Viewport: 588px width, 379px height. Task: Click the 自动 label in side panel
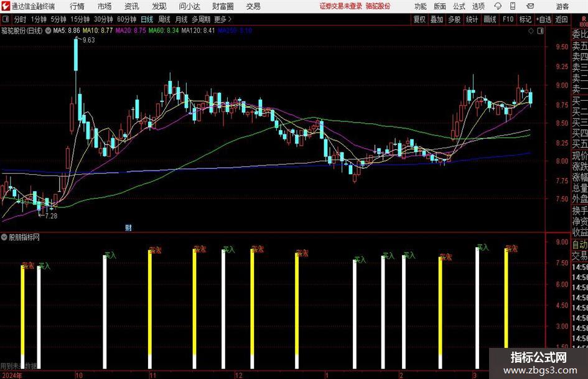point(580,245)
